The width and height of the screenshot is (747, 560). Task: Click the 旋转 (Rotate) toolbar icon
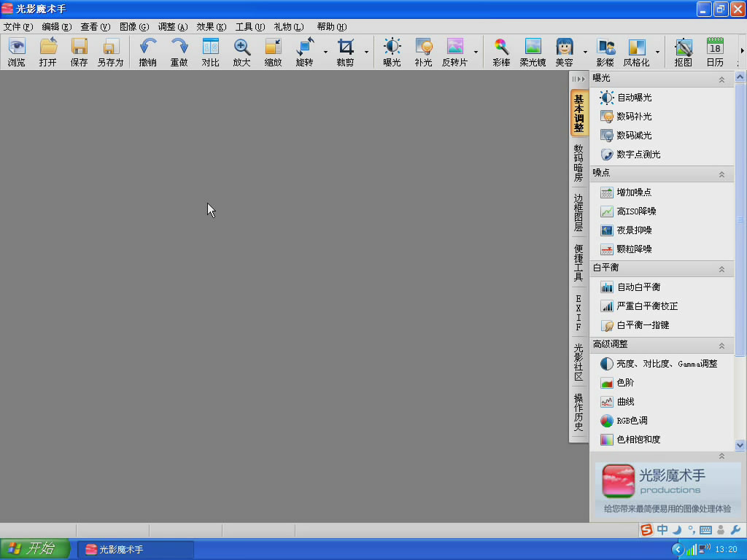coord(305,52)
